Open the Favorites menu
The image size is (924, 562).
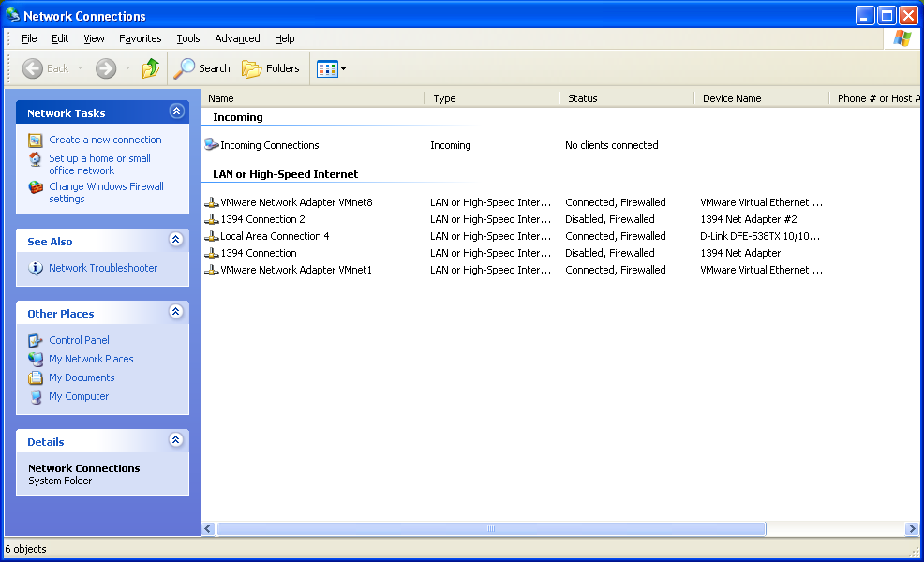click(141, 39)
